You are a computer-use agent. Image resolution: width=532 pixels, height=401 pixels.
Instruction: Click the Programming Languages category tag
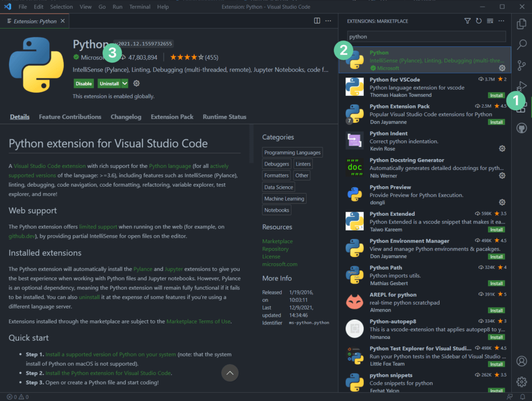(x=292, y=152)
